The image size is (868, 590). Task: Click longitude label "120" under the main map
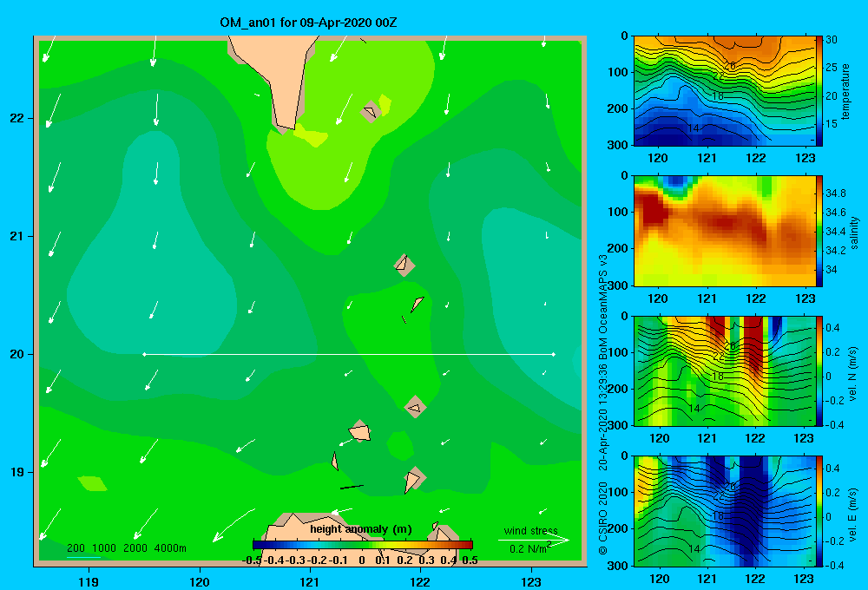[200, 582]
